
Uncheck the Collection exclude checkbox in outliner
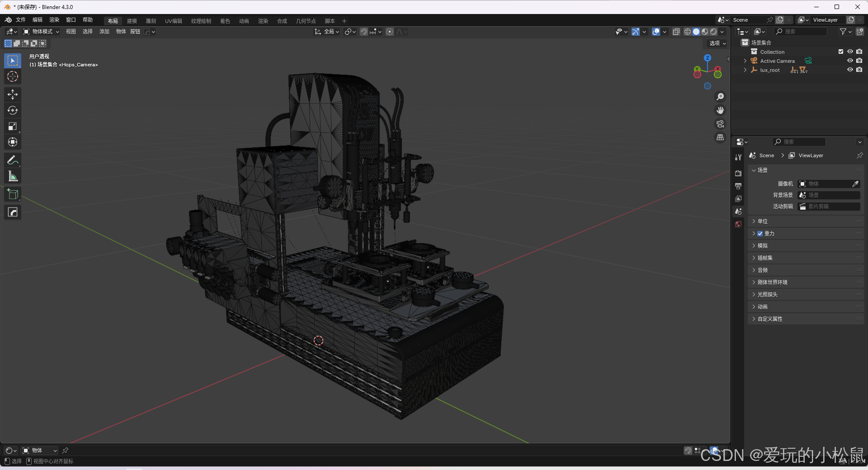(x=841, y=52)
